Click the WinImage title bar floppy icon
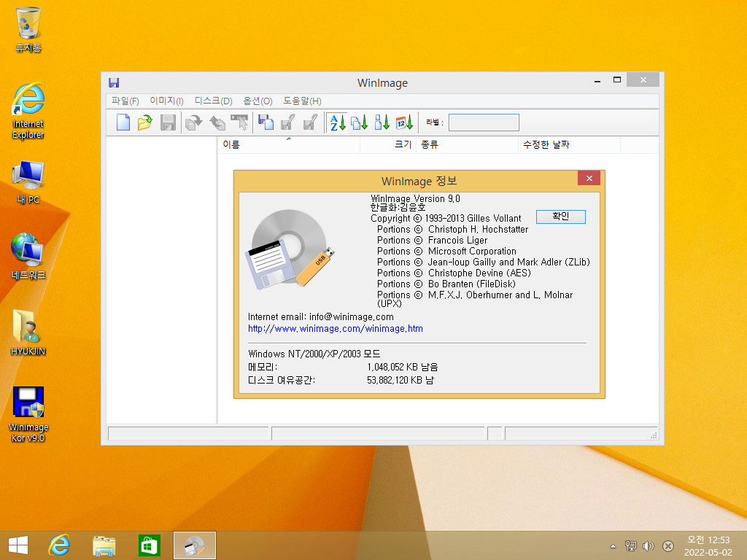 114,83
